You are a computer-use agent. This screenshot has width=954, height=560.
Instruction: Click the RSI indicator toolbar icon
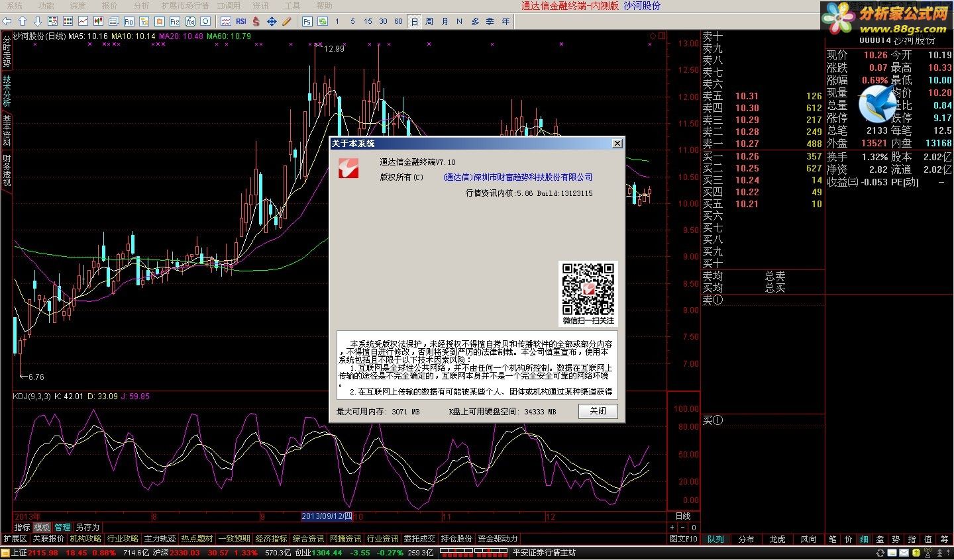pos(241,21)
